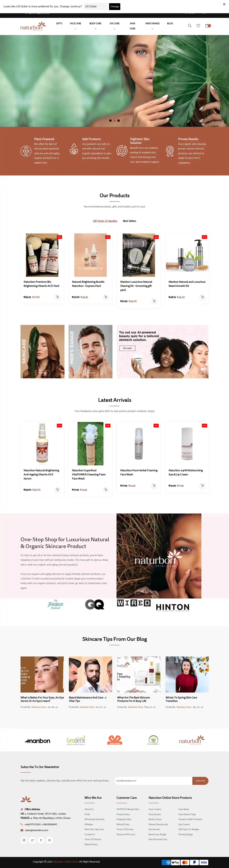Switch to the Best Sellers tab
This screenshot has height=868, width=229.
point(129,221)
